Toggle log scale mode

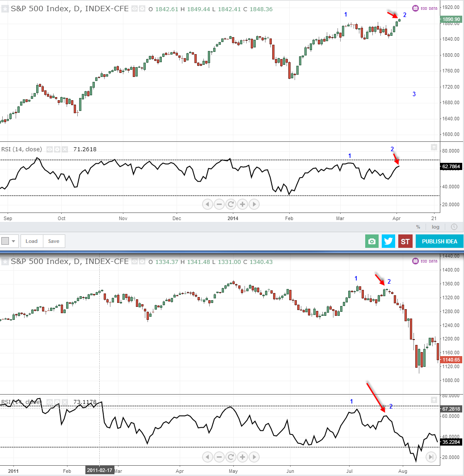(x=435, y=227)
